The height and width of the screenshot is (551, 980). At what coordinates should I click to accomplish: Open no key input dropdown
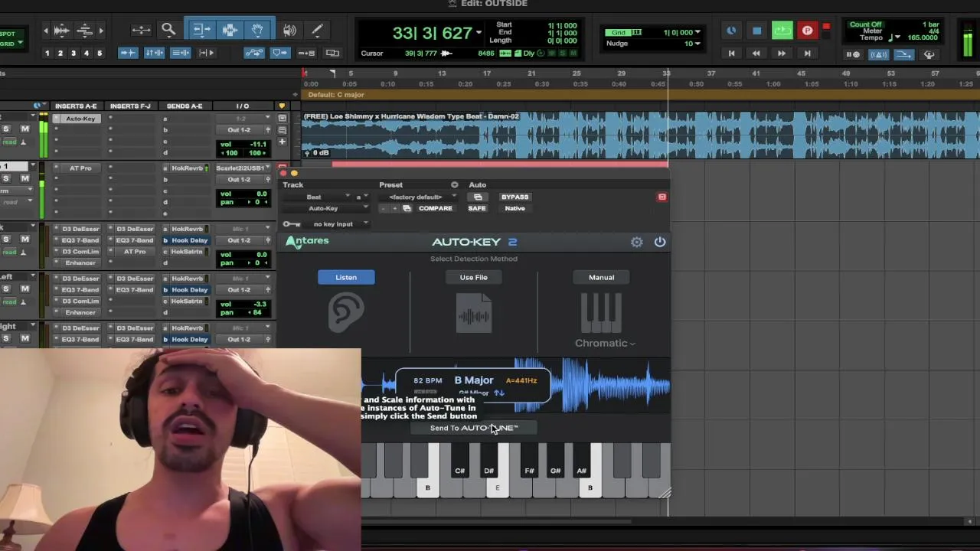point(337,224)
